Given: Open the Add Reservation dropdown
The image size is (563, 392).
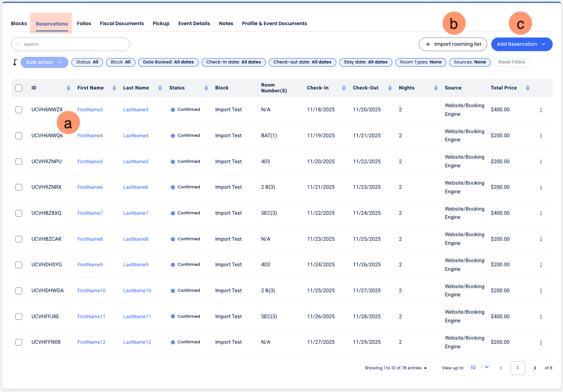Looking at the screenshot, I should click(521, 44).
